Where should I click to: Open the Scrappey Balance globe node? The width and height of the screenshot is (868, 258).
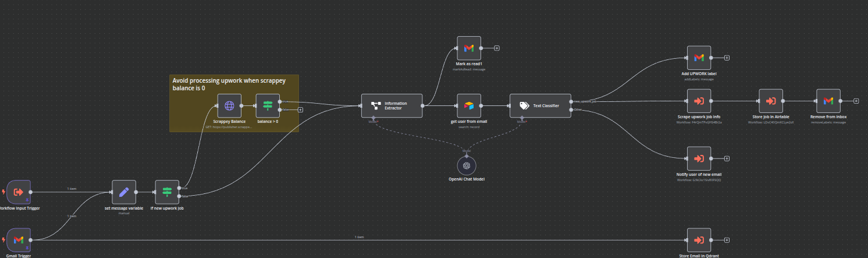coord(229,105)
